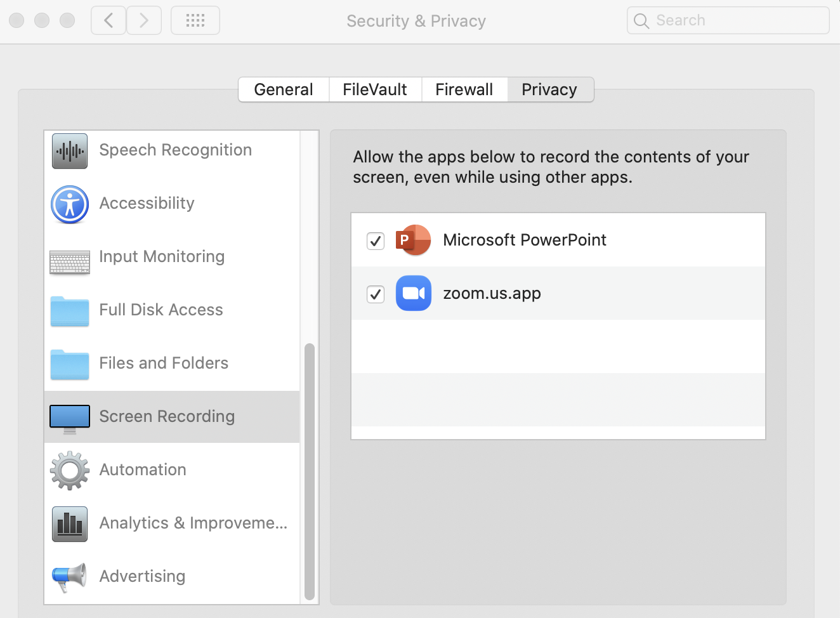
Task: Click the privacy category list scrollbar
Action: [x=310, y=471]
